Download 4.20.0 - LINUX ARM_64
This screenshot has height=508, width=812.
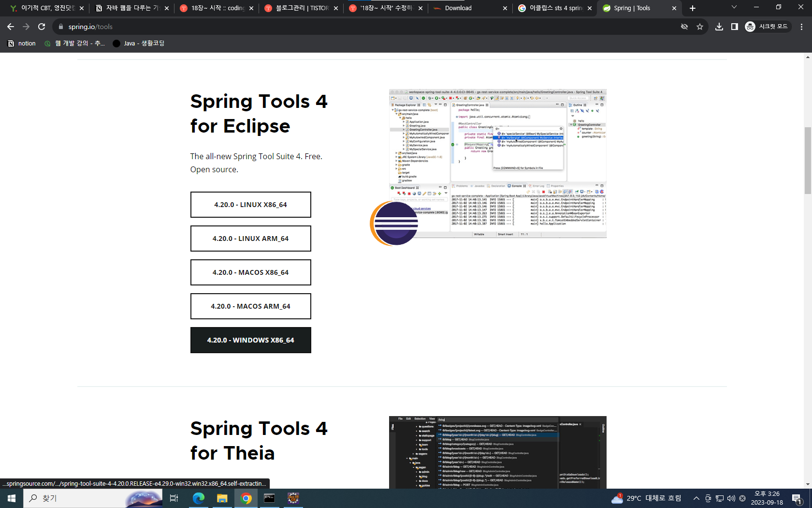250,239
